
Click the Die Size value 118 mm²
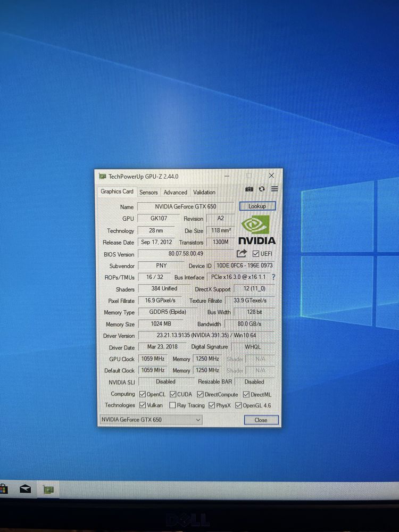pos(221,230)
